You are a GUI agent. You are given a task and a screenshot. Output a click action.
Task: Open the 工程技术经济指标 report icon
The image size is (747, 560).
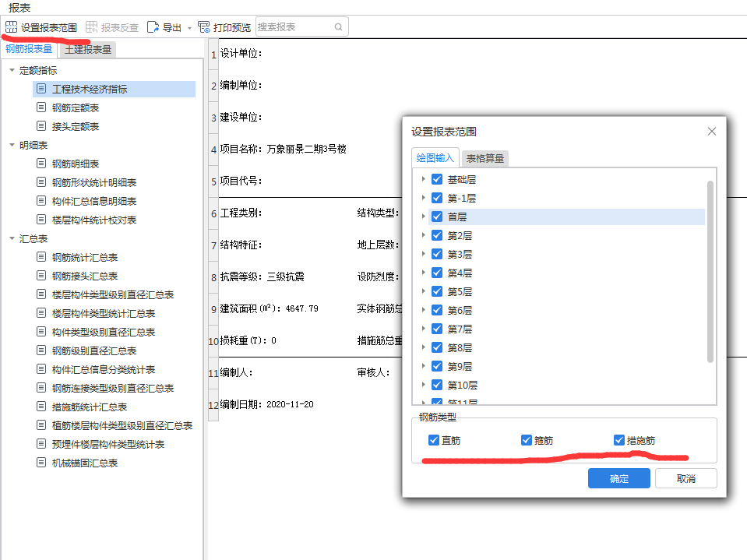[41, 89]
